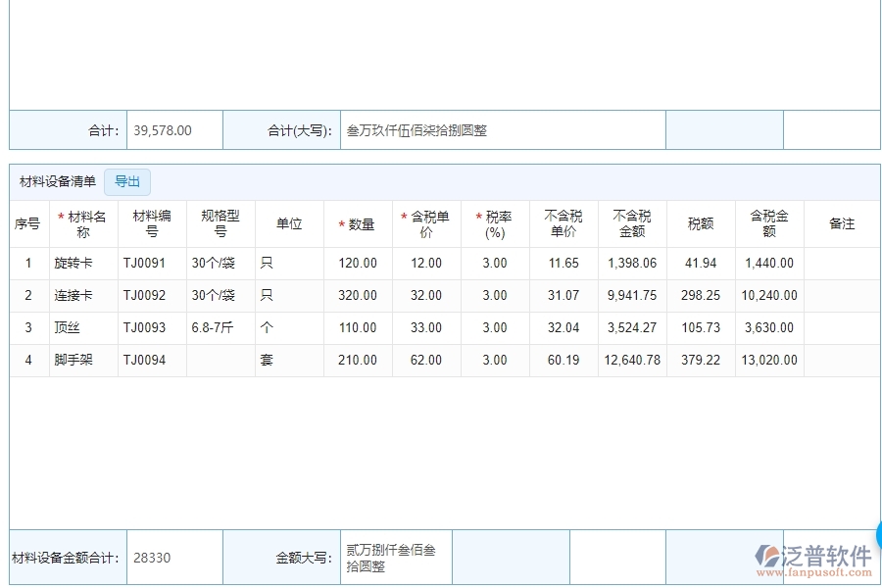The width and height of the screenshot is (882, 588).
Task: Select the 连接卡 row in the table
Action: coord(83,295)
